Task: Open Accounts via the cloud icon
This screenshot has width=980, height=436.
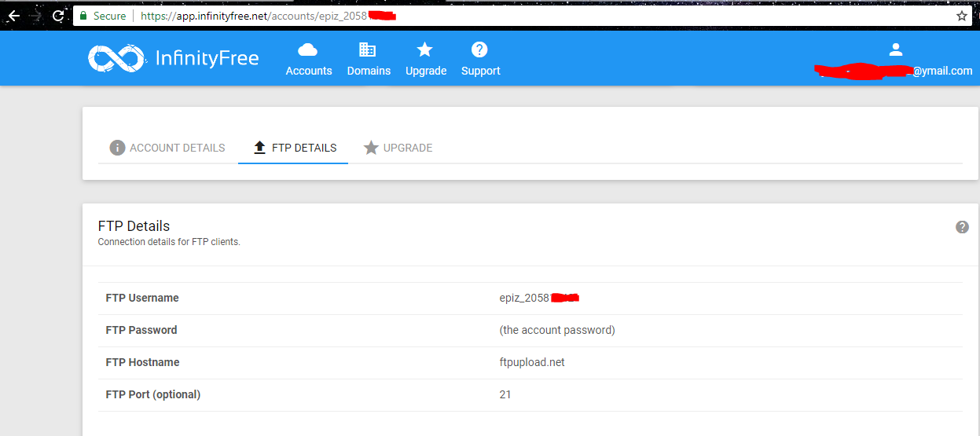Action: pyautogui.click(x=308, y=50)
